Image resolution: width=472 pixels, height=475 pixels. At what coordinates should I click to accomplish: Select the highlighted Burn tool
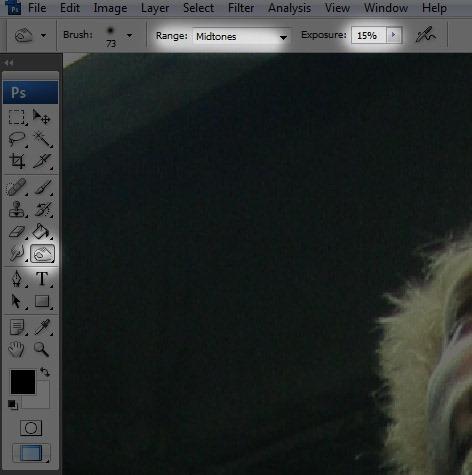[42, 254]
